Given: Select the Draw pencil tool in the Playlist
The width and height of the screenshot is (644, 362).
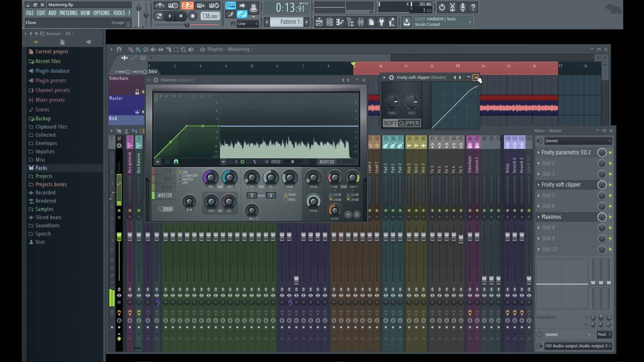Looking at the screenshot, I should [x=130, y=50].
